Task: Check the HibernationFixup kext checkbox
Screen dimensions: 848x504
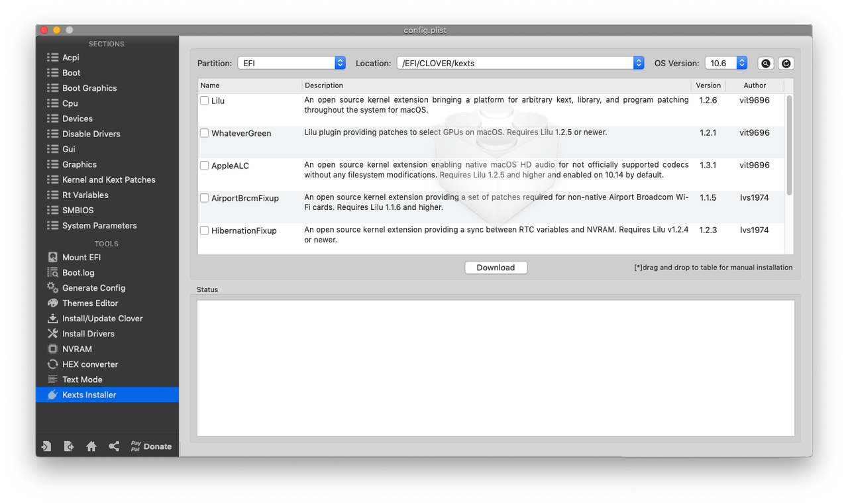Action: click(205, 230)
